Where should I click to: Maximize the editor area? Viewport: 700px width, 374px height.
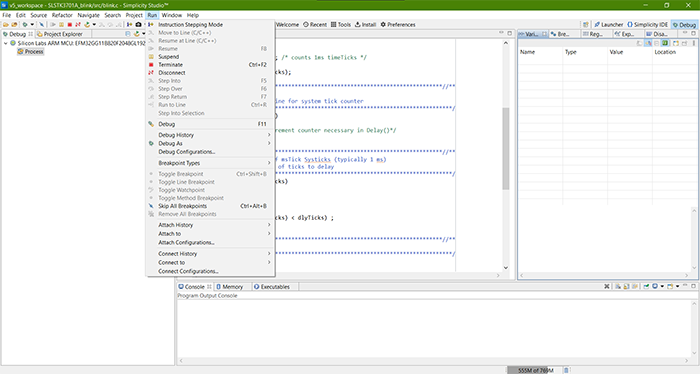pyautogui.click(x=509, y=33)
